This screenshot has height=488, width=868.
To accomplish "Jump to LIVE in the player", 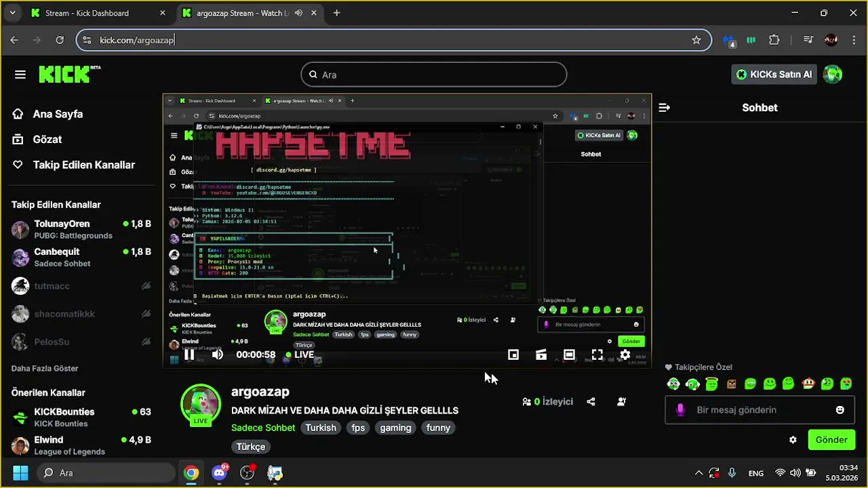I will 300,354.
